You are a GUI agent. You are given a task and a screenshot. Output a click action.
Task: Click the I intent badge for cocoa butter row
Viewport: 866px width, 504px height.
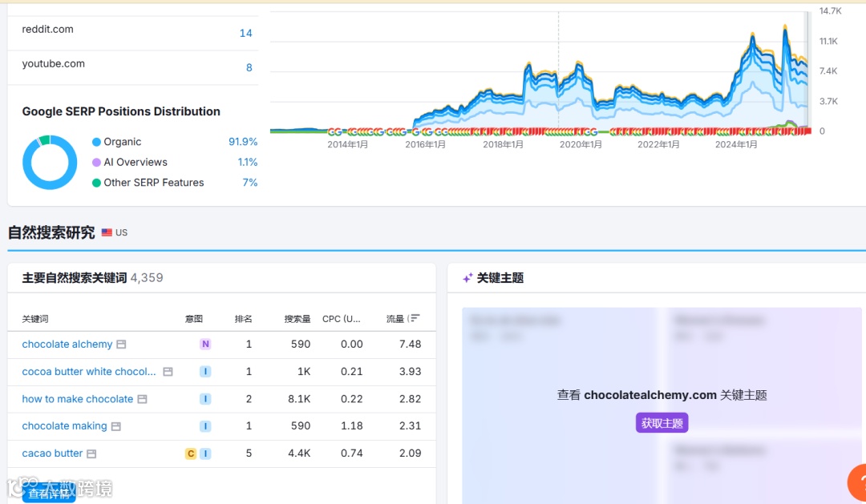click(205, 372)
